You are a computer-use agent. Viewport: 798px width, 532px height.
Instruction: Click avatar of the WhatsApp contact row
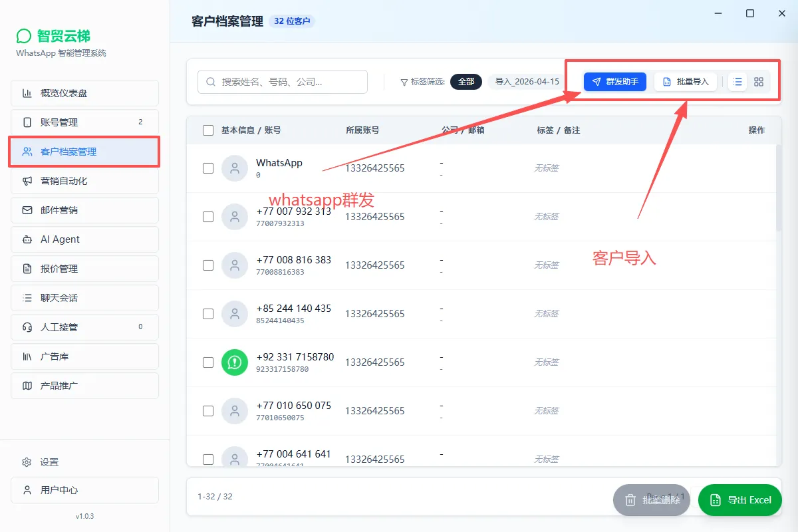point(235,168)
